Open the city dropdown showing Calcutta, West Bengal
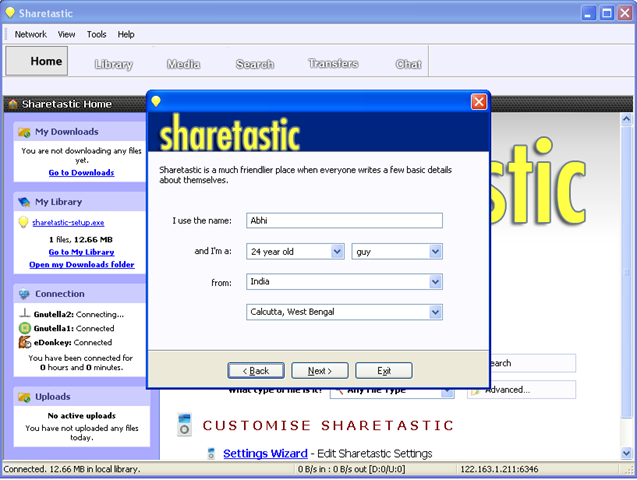 click(344, 312)
